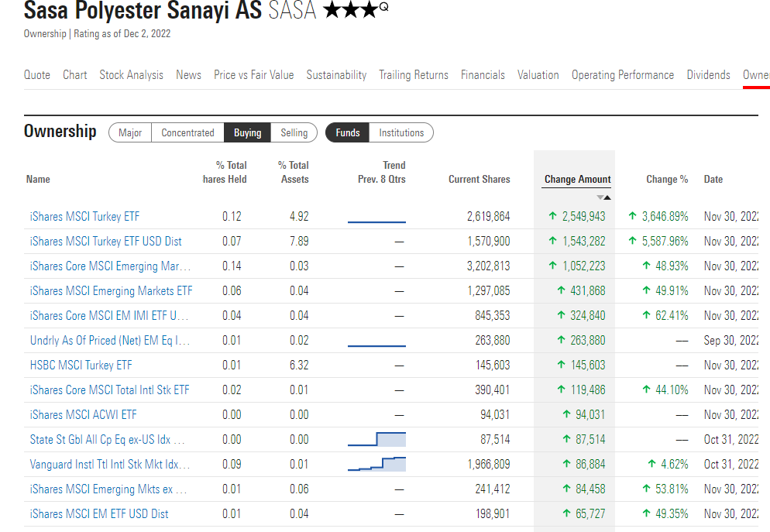Click the Sep 30 date cell

730,340
